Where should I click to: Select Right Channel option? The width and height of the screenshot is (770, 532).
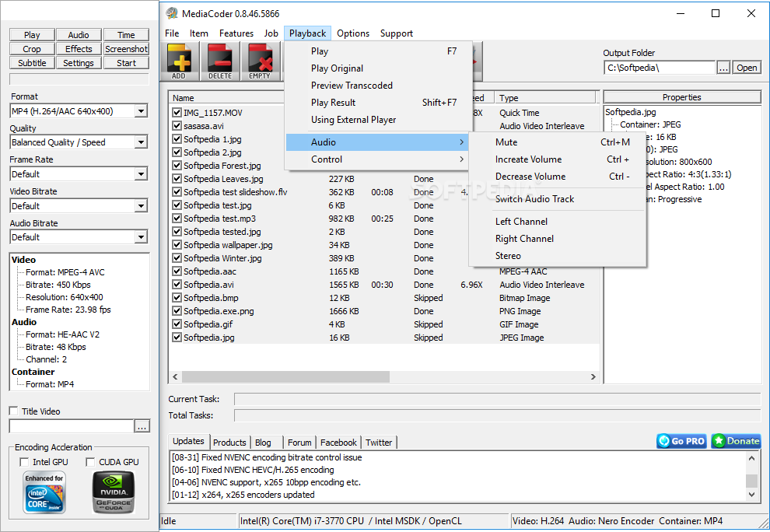tap(558, 239)
